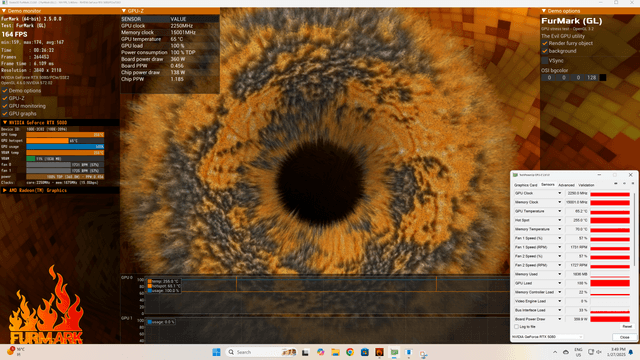Screen dimensions: 640x360
Task: Click the VRAM green usage bar
Action: (x=31, y=158)
